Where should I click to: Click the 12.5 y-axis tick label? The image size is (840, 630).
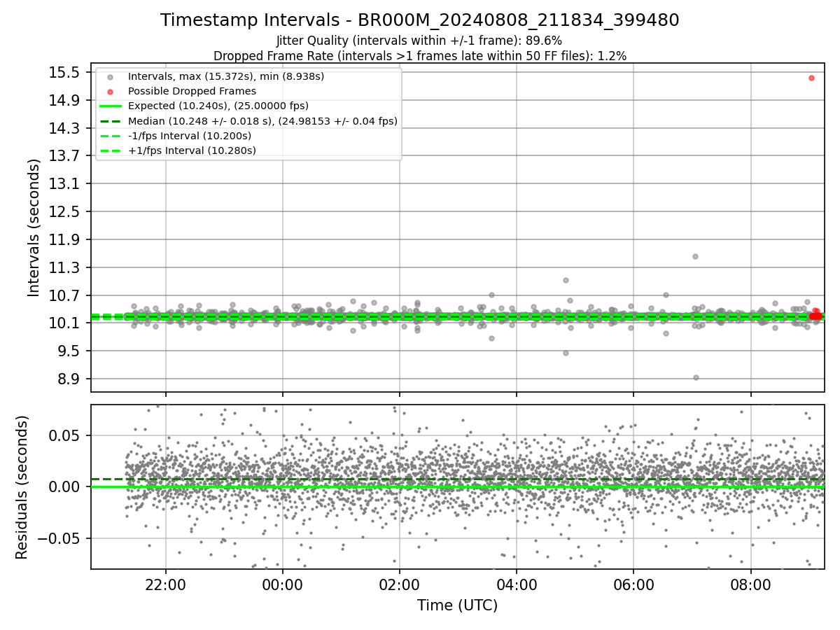click(65, 211)
